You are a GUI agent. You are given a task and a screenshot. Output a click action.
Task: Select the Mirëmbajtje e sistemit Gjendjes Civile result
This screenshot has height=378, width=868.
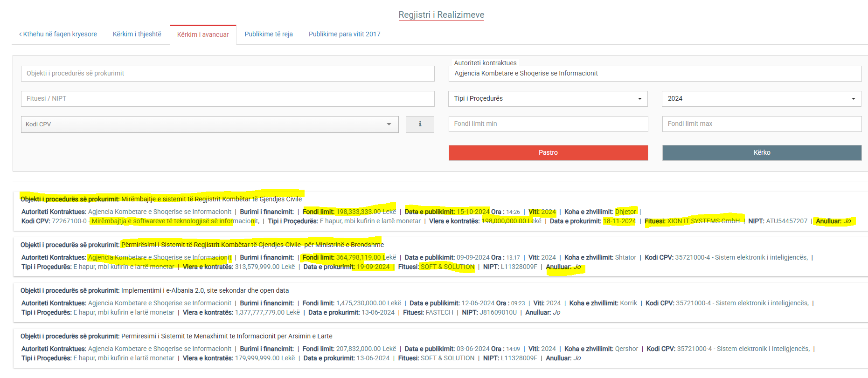point(211,199)
